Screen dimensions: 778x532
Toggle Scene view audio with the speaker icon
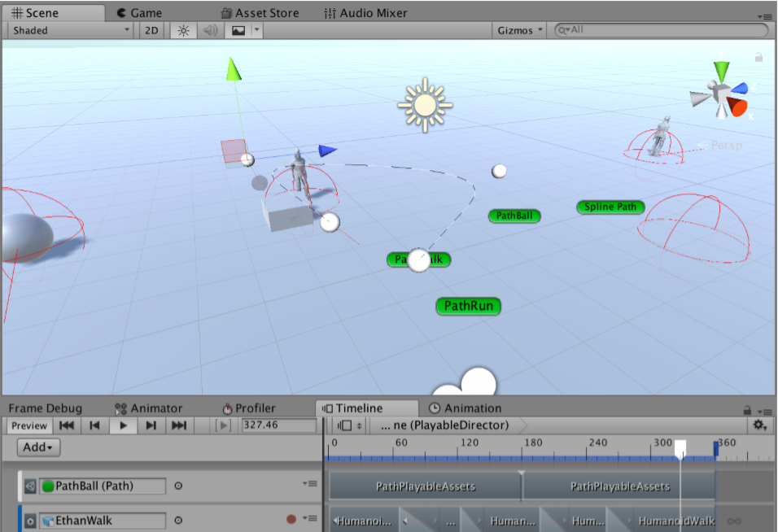coord(209,29)
